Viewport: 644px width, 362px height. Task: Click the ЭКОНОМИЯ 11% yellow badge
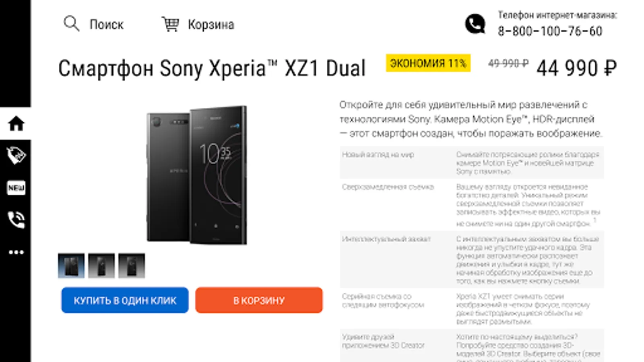(x=428, y=63)
